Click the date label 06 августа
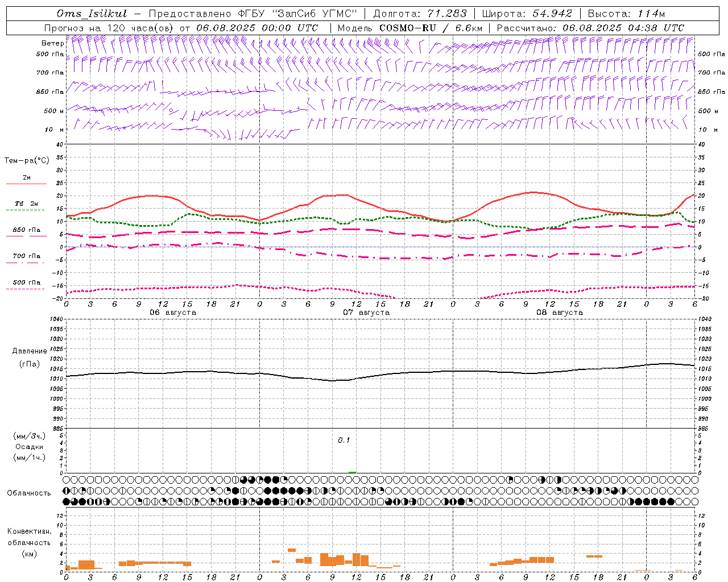Viewport: 728px width, 582px height. point(173,313)
